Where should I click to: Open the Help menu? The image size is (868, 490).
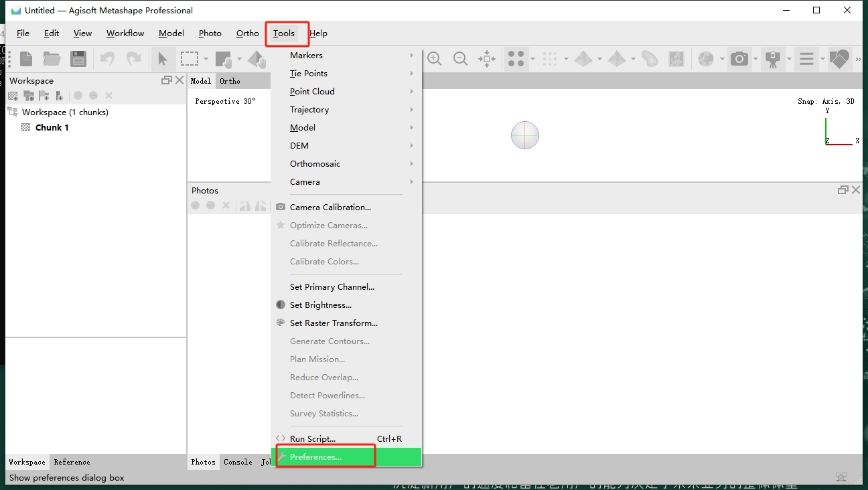[318, 33]
